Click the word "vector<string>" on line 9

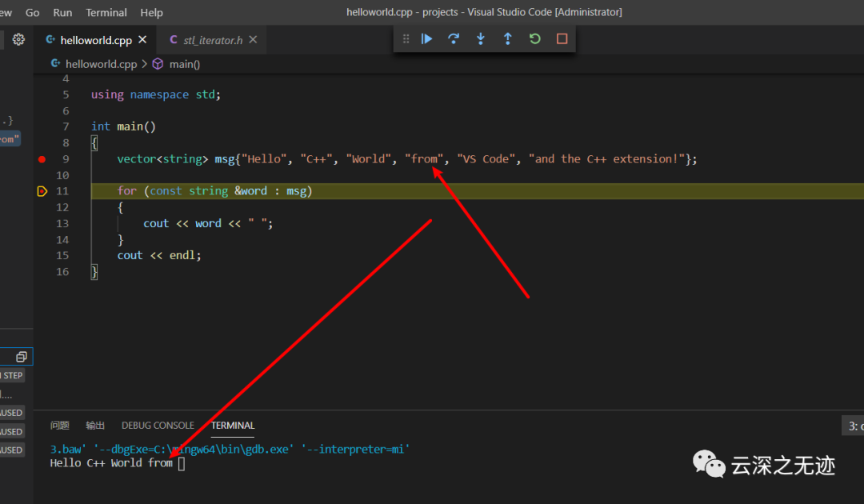pyautogui.click(x=162, y=159)
